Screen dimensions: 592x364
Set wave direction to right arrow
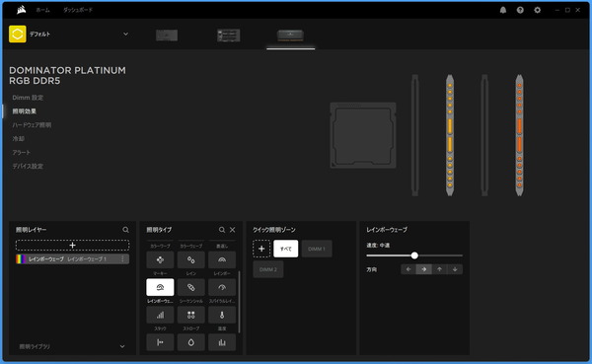[x=423, y=269]
